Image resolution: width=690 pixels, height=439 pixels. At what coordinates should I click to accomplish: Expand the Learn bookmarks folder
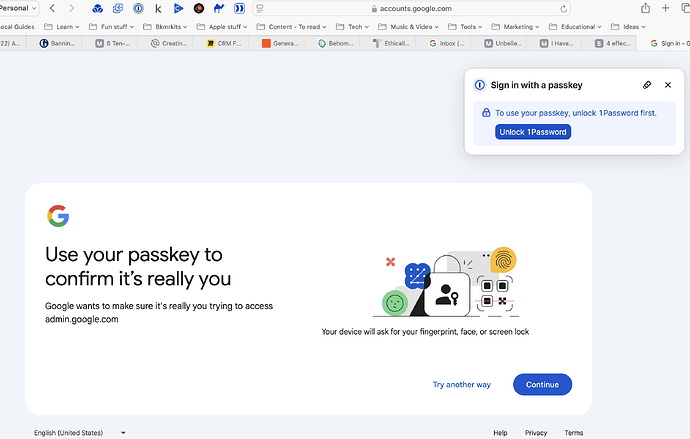[x=62, y=27]
